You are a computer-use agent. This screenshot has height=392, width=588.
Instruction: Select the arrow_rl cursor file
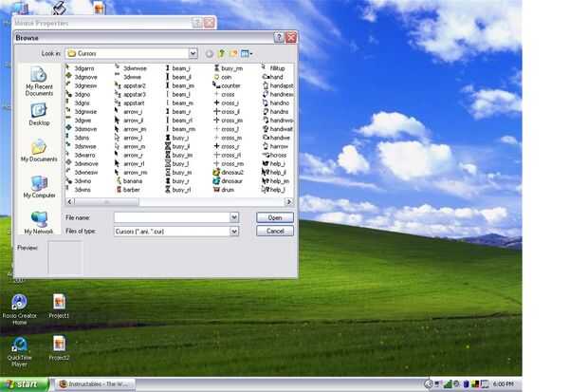[130, 163]
